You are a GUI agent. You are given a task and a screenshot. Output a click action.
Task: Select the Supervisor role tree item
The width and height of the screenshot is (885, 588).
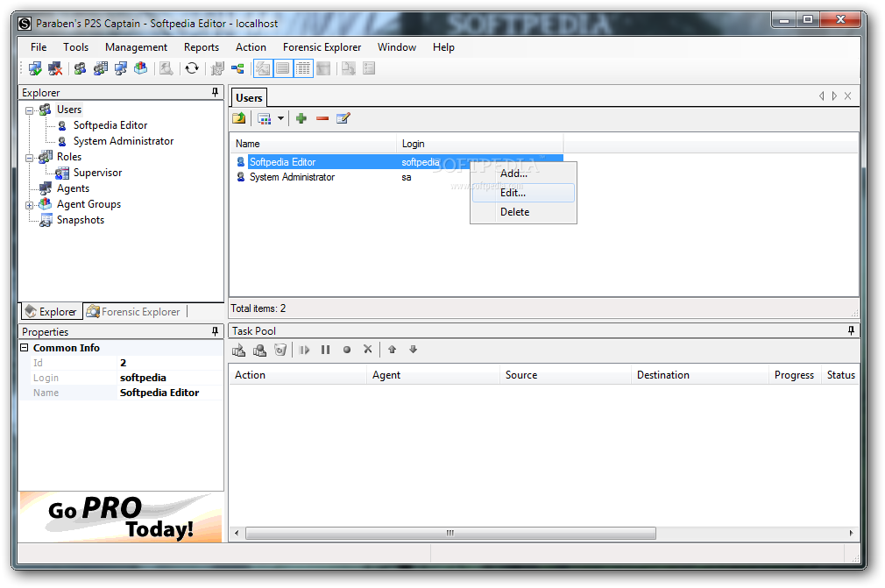97,173
